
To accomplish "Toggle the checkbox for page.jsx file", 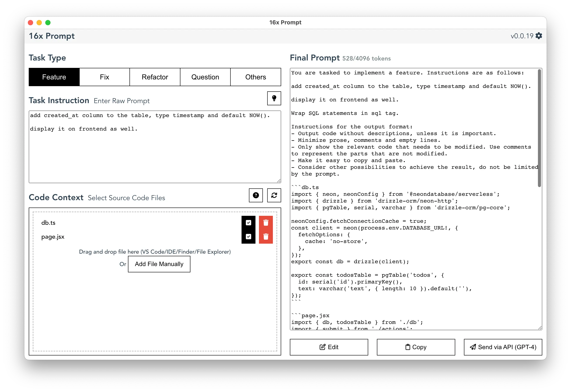I will 249,237.
